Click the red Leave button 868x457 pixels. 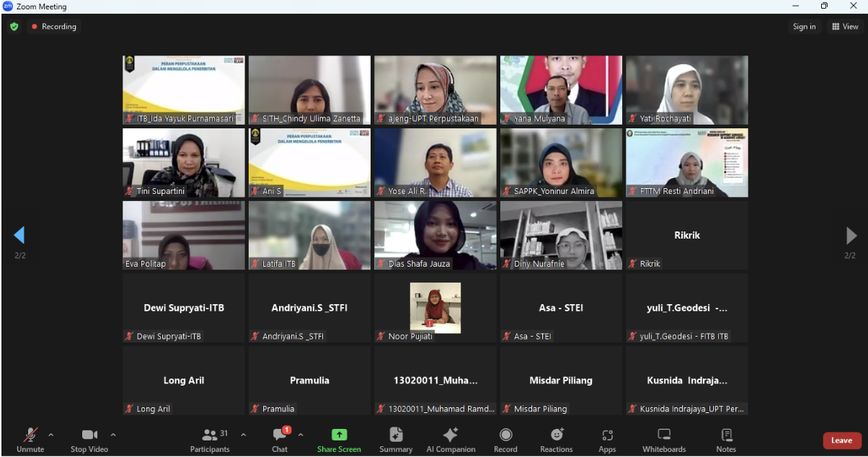pos(841,440)
